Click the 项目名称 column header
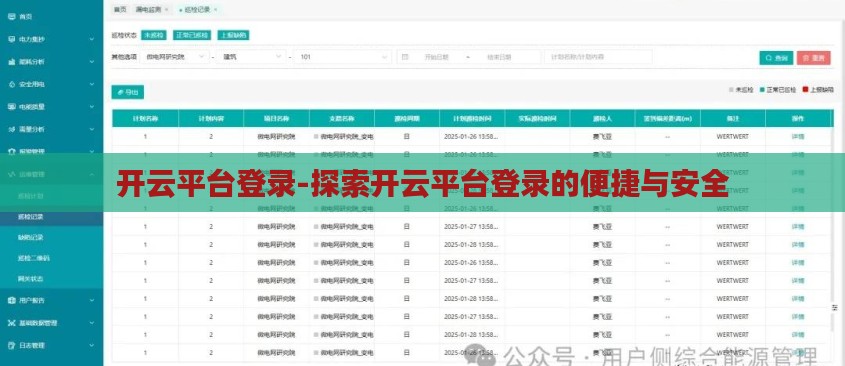This screenshot has height=366, width=845. (x=276, y=119)
